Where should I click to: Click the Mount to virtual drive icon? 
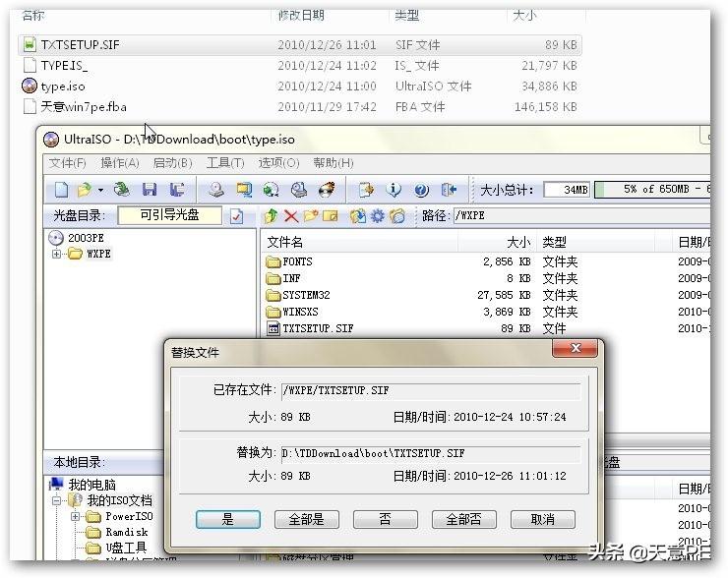(299, 190)
